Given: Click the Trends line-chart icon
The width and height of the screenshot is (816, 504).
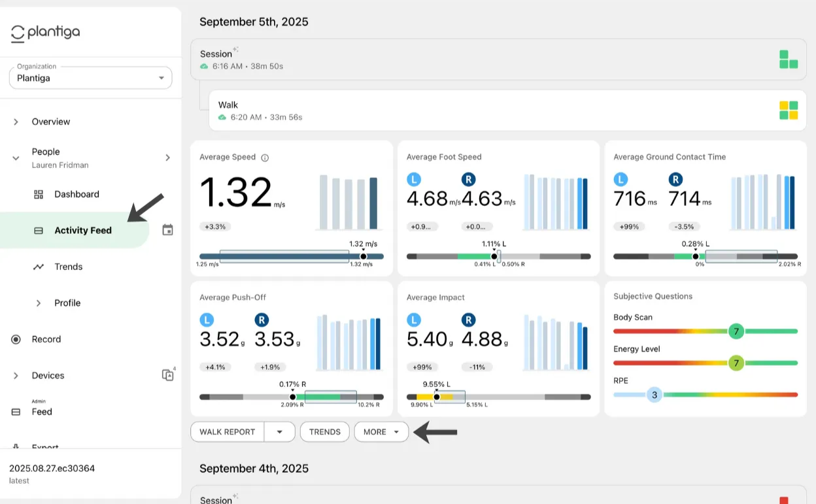Looking at the screenshot, I should 39,267.
